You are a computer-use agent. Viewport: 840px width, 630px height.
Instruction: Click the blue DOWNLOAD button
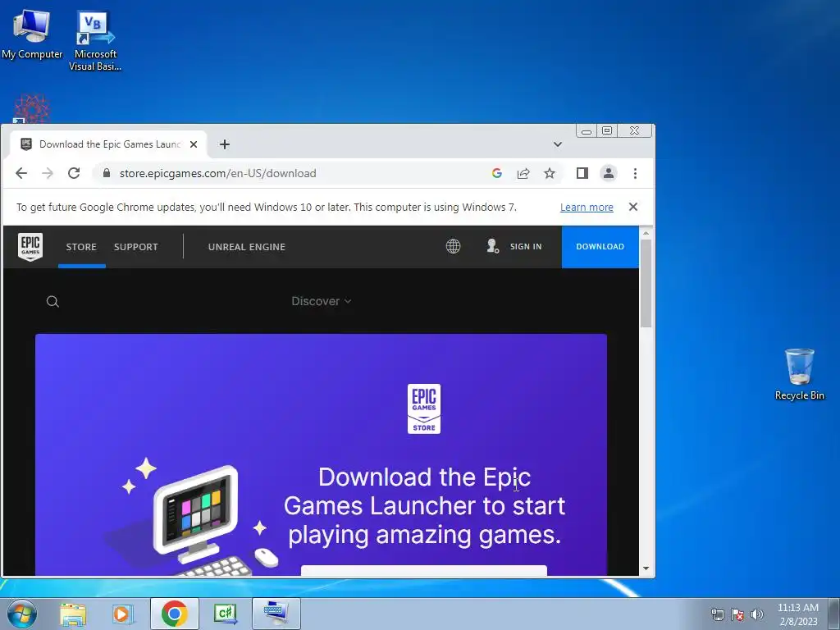(x=600, y=246)
